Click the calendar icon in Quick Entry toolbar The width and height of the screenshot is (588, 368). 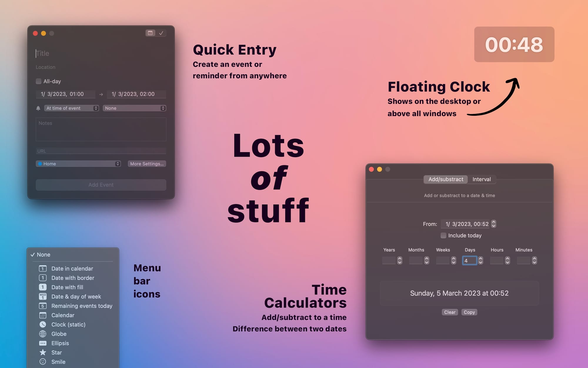click(150, 33)
